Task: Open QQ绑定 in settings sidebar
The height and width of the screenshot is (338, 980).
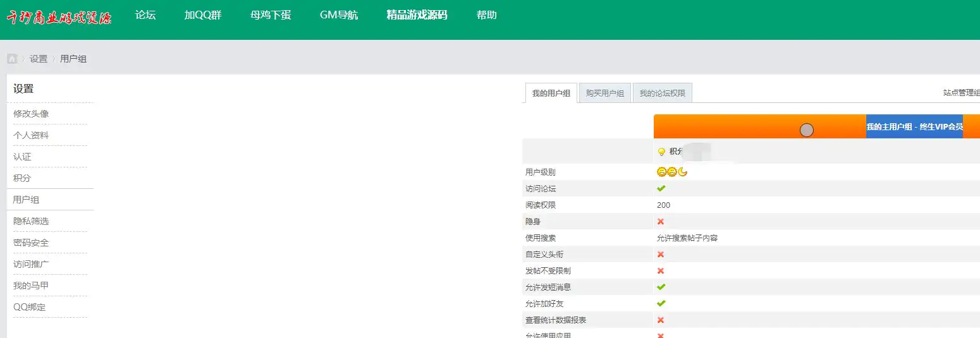Action: click(x=30, y=307)
